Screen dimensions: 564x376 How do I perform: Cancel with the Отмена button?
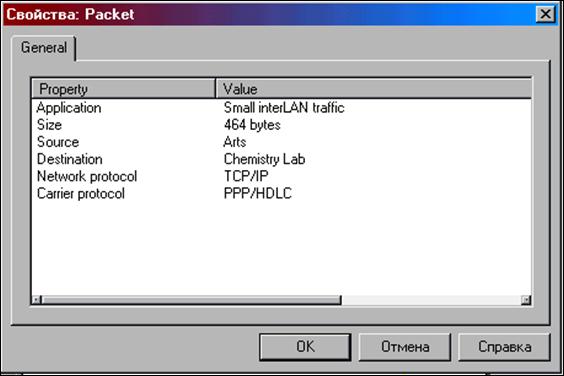coord(405,347)
